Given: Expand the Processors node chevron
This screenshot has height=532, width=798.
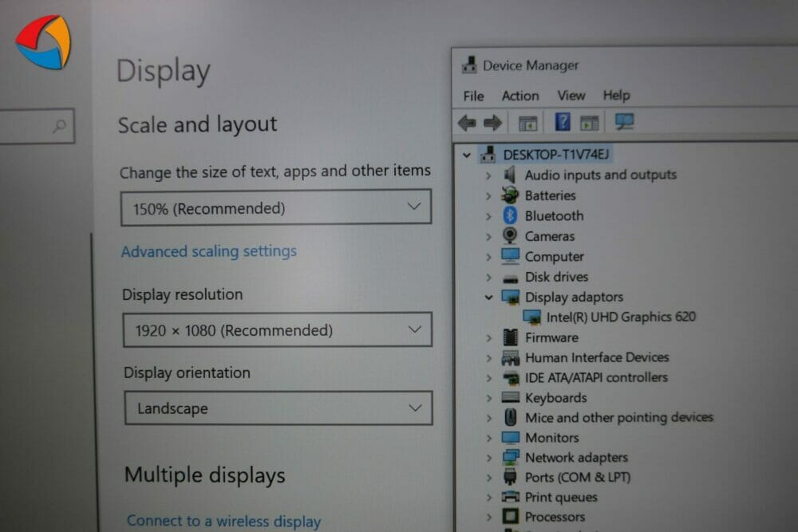Looking at the screenshot, I should pyautogui.click(x=489, y=518).
